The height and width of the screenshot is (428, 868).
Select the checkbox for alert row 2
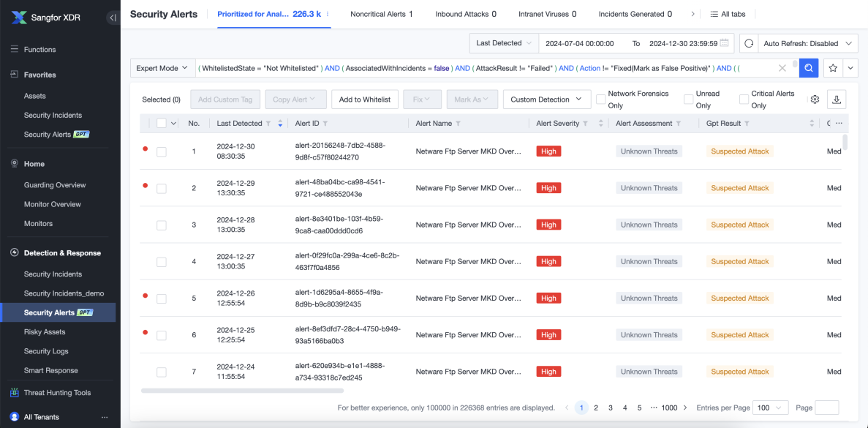pyautogui.click(x=162, y=188)
